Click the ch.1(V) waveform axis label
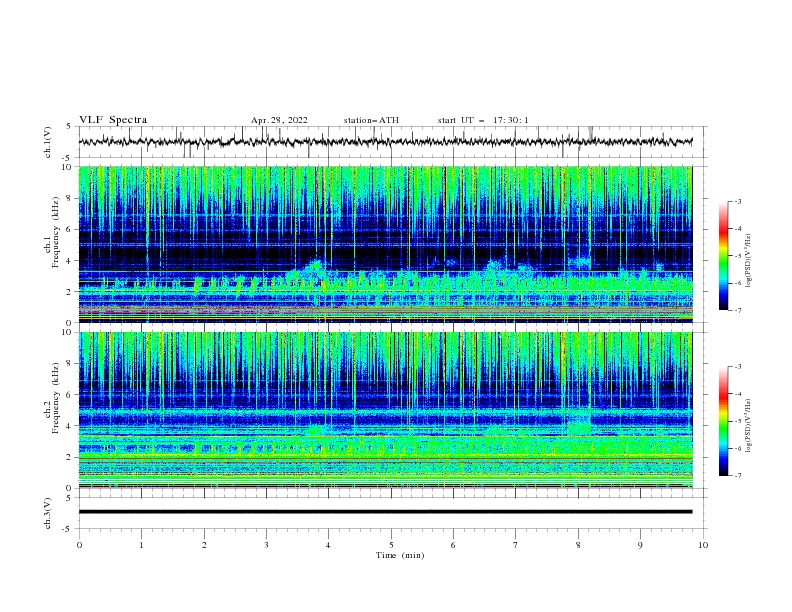792x612 pixels. point(48,142)
